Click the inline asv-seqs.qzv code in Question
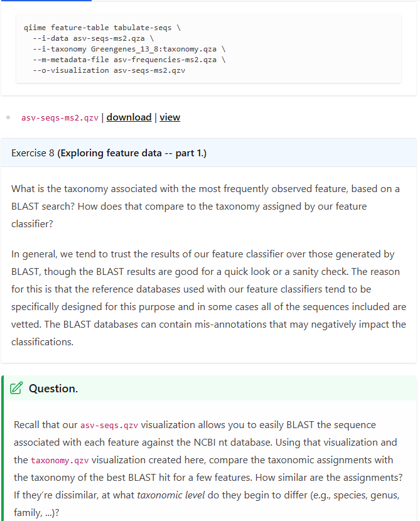The image size is (420, 521). [x=110, y=426]
